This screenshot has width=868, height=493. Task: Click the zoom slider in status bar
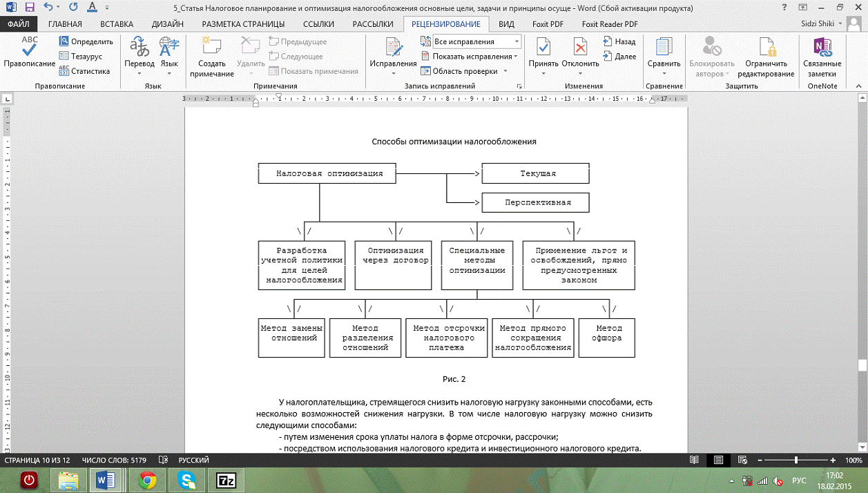(x=796, y=460)
